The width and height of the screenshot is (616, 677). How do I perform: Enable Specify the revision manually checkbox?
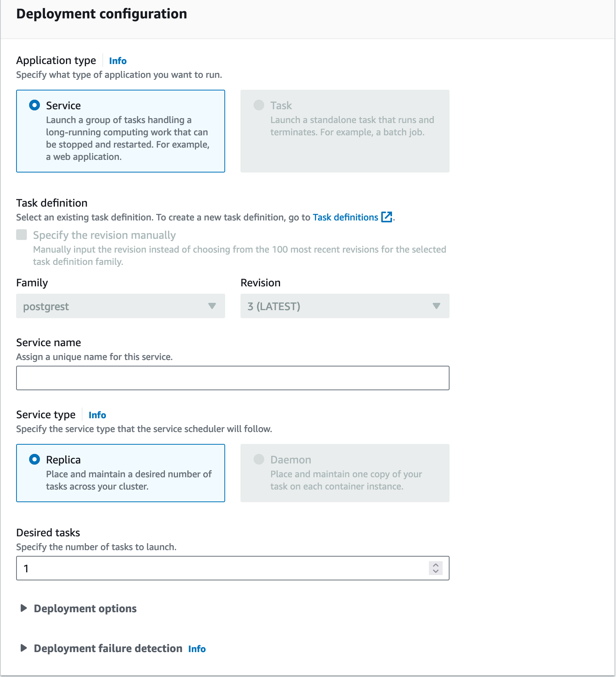point(21,235)
